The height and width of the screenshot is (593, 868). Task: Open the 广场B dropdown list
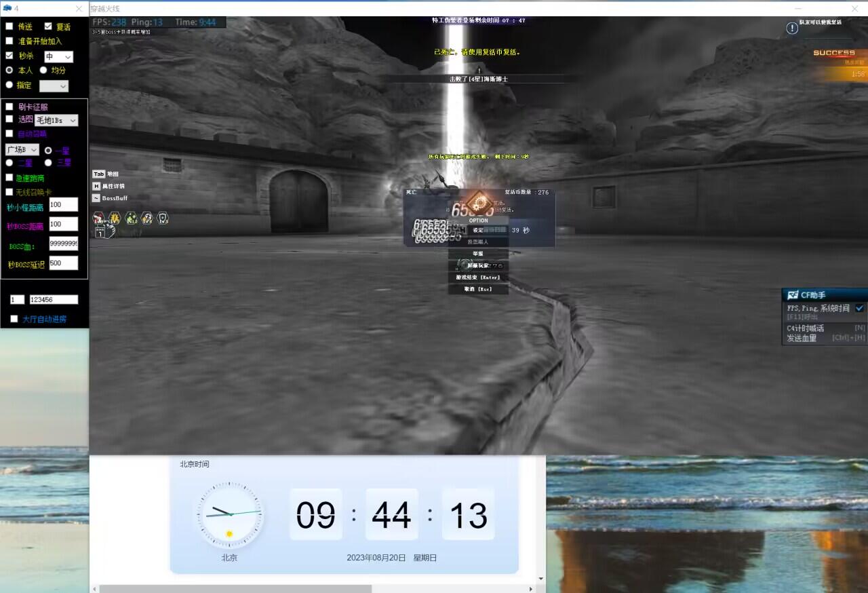point(22,149)
